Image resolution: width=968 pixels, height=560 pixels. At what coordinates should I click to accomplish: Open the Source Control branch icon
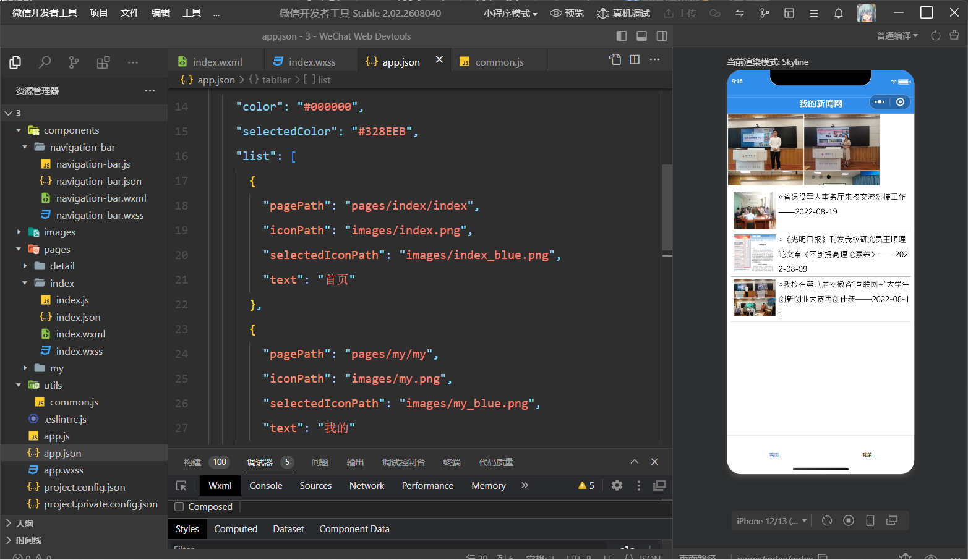coord(74,62)
